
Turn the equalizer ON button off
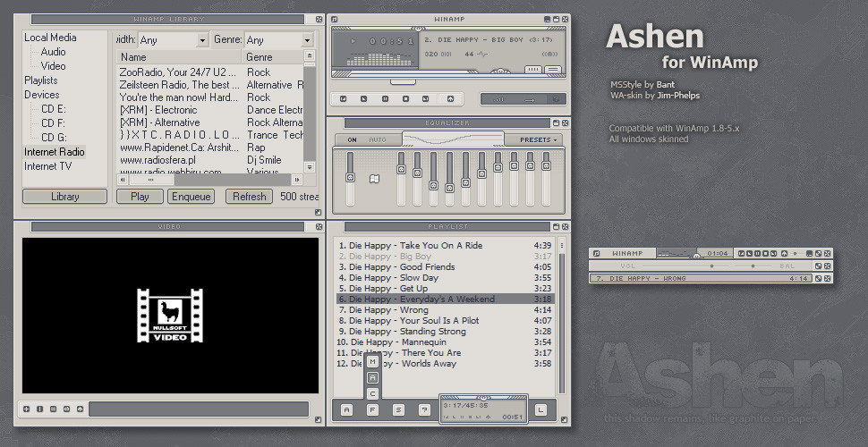click(352, 140)
